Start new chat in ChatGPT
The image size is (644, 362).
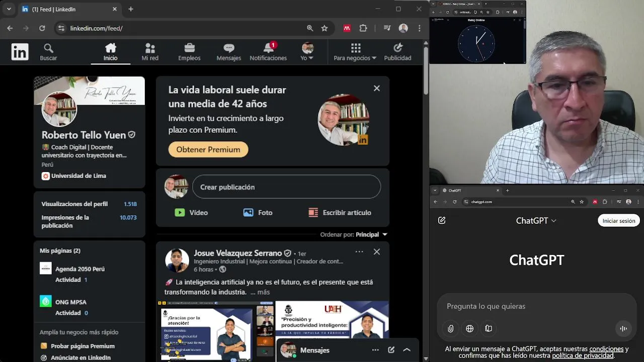point(442,220)
